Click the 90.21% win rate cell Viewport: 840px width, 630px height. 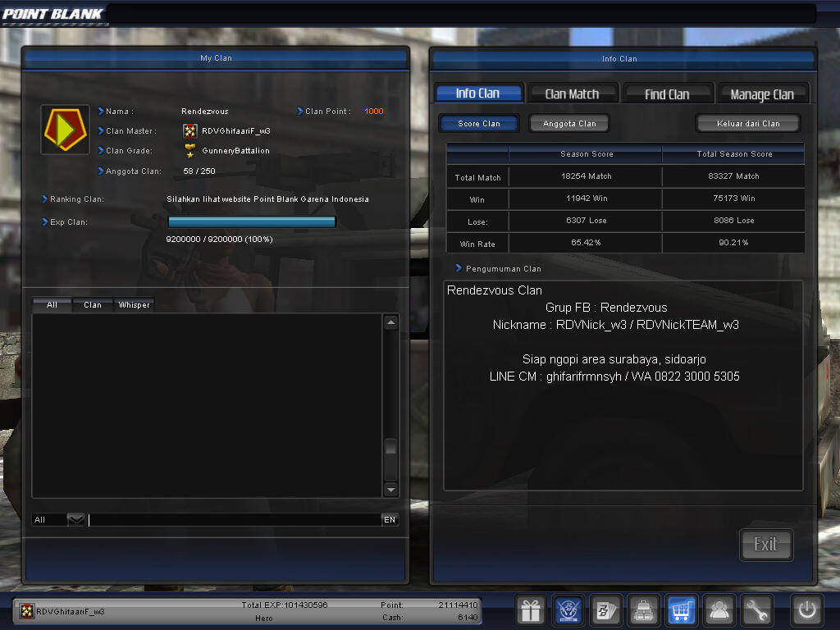click(x=733, y=243)
